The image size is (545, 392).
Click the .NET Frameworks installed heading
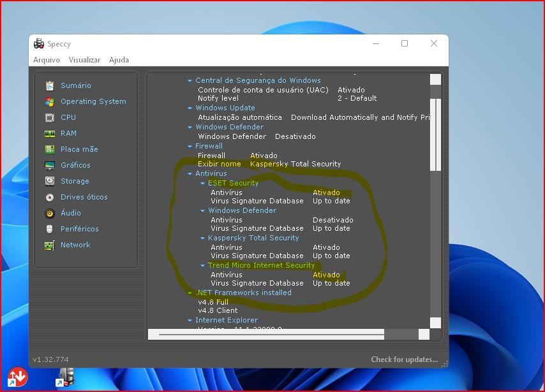click(x=243, y=293)
